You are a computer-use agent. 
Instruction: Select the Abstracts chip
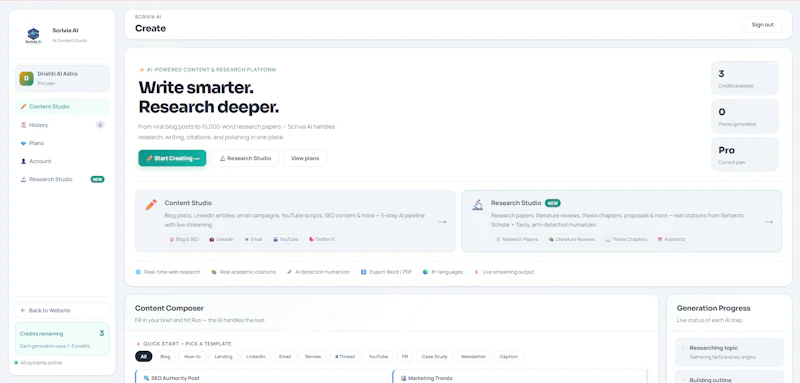(x=671, y=239)
